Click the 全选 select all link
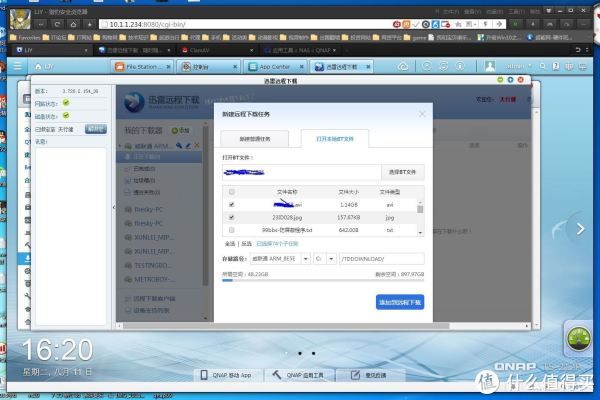The width and height of the screenshot is (600, 400). (230, 243)
